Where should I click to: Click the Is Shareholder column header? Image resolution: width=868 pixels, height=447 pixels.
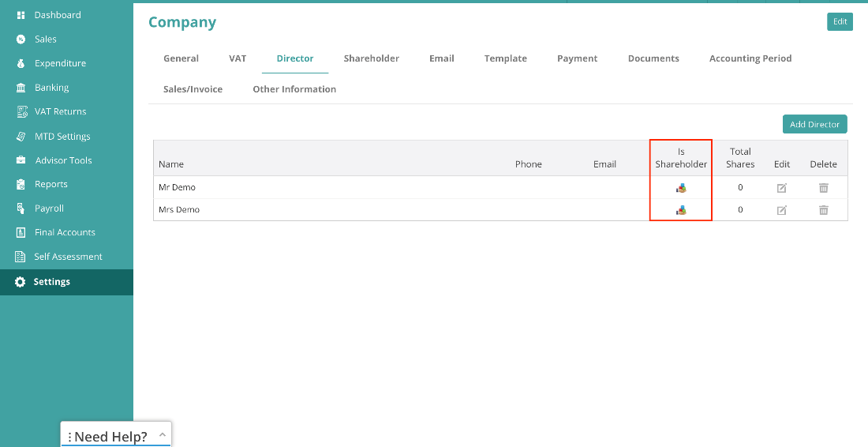coord(681,158)
